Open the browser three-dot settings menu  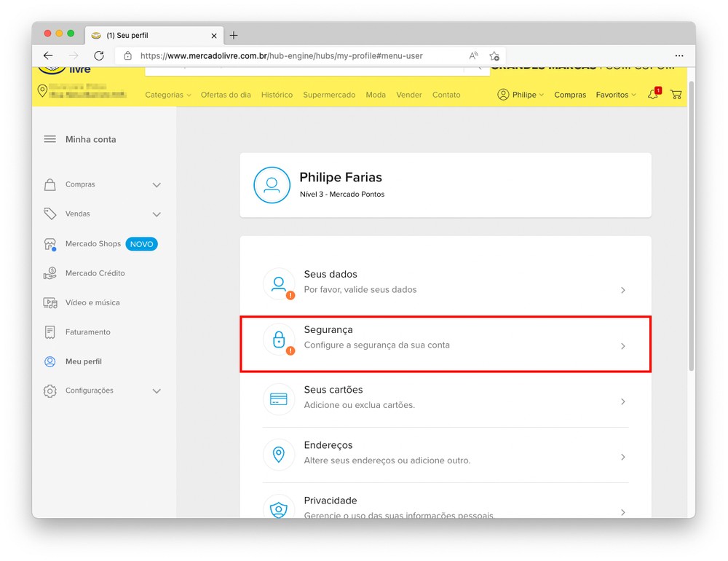tap(678, 55)
